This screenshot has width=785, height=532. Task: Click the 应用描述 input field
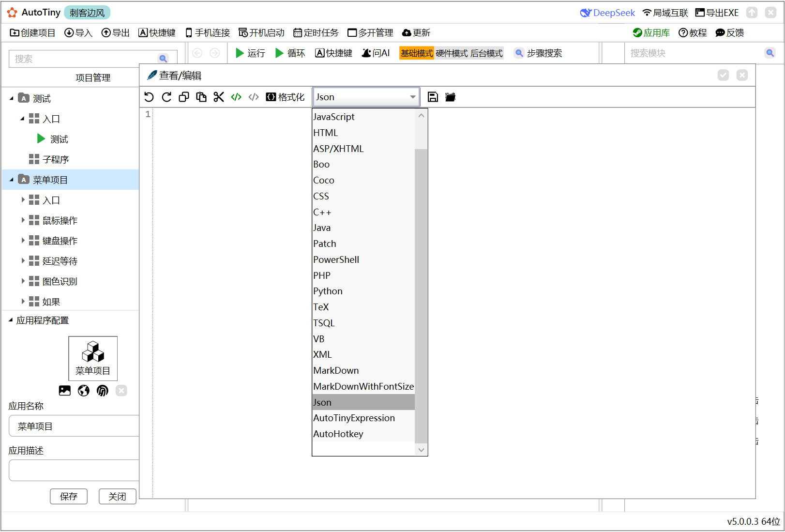click(74, 471)
